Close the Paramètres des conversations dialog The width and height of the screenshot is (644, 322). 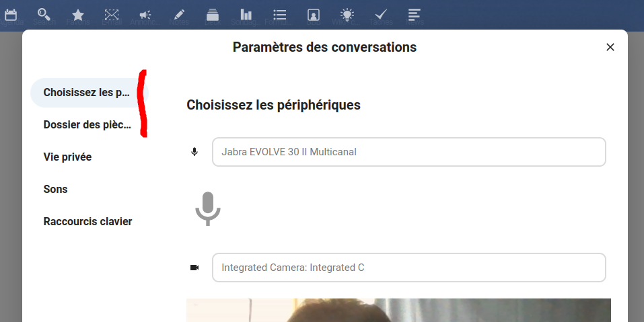(610, 47)
